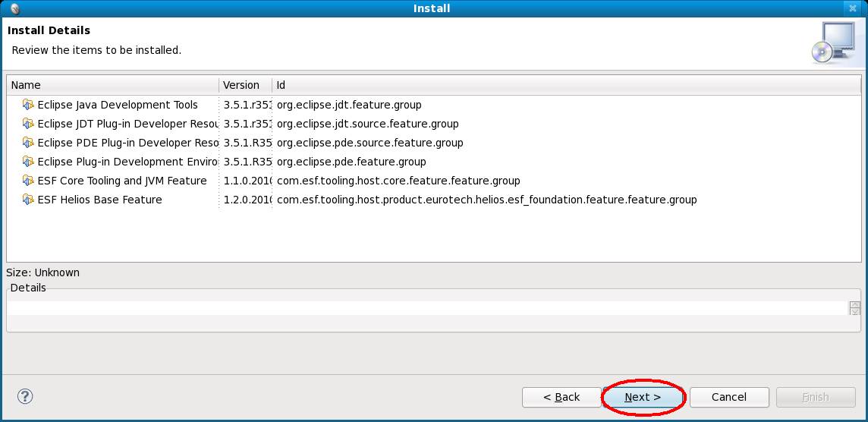Cancel the installation
The width and height of the screenshot is (868, 422).
coord(729,397)
